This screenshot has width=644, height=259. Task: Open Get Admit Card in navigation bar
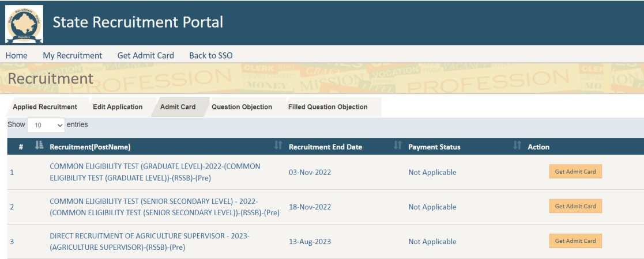click(145, 55)
